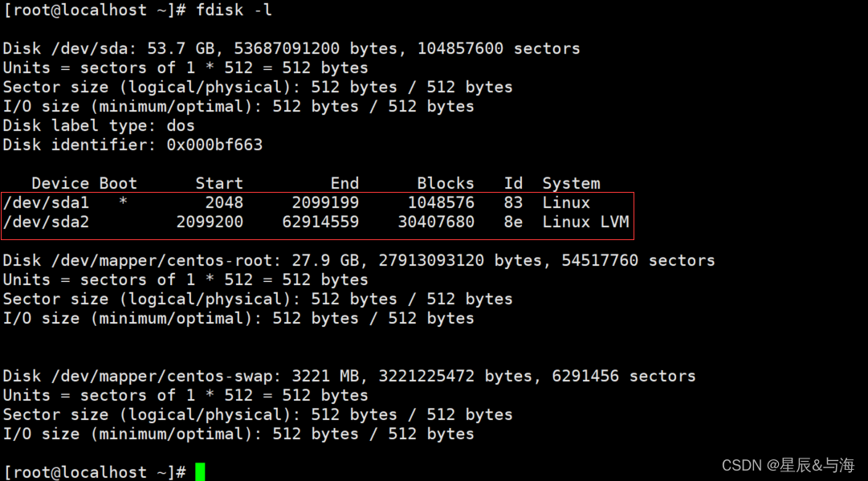Click the 'Id' column header
The width and height of the screenshot is (868, 481).
pyautogui.click(x=513, y=183)
